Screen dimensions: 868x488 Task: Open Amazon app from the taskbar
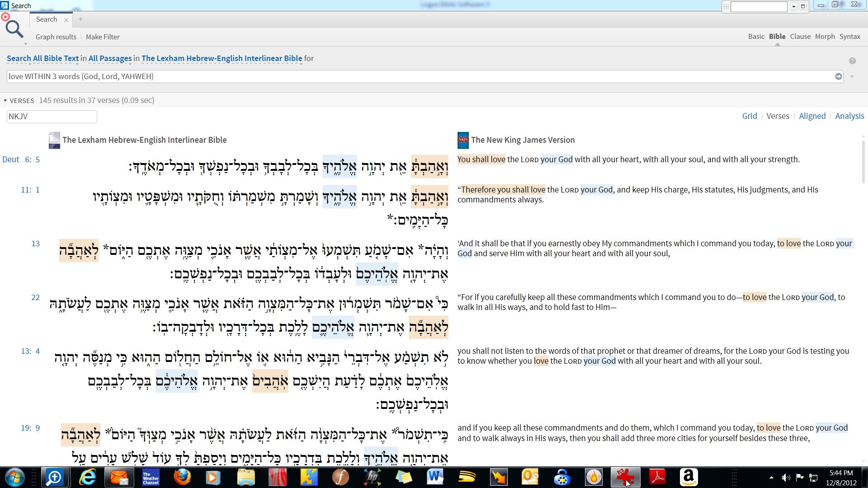tap(689, 478)
